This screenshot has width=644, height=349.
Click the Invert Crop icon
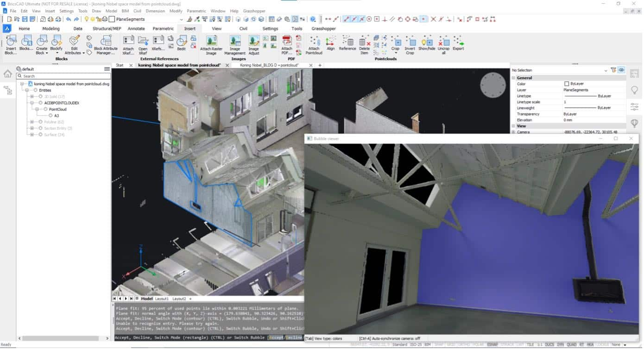(x=410, y=45)
